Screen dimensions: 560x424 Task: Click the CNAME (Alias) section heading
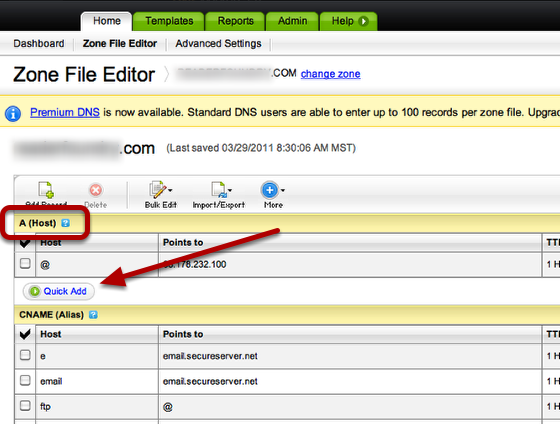coord(51,315)
